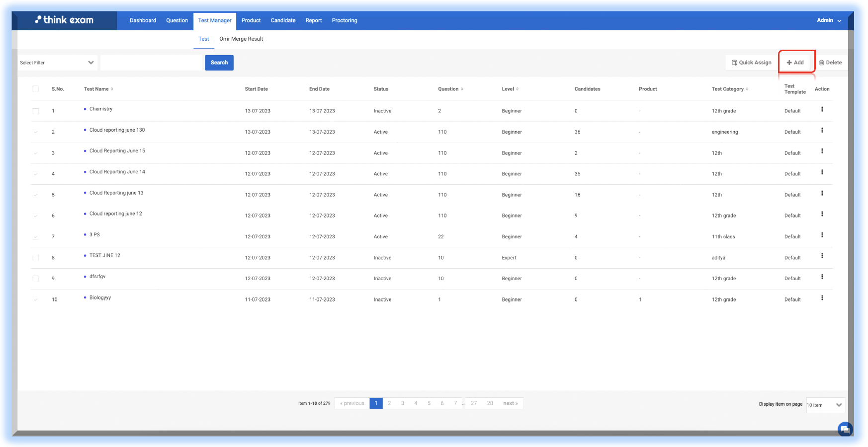868x447 pixels.
Task: Sort by Level column arrows
Action: 517,89
